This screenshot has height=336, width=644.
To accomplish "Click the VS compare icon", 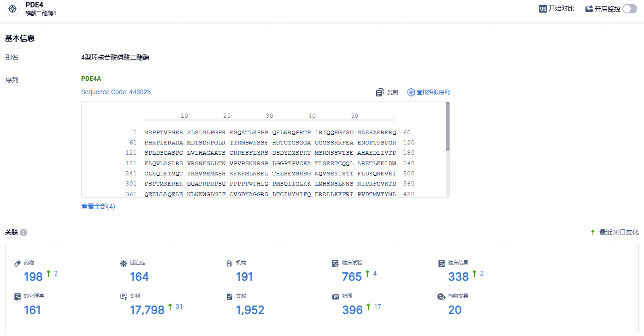I will click(543, 9).
